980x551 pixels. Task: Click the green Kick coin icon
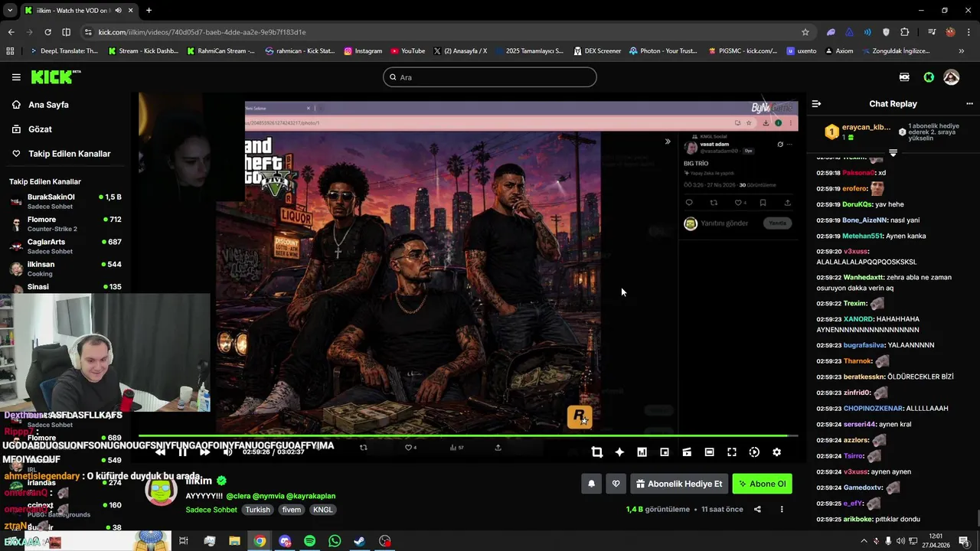click(x=929, y=77)
